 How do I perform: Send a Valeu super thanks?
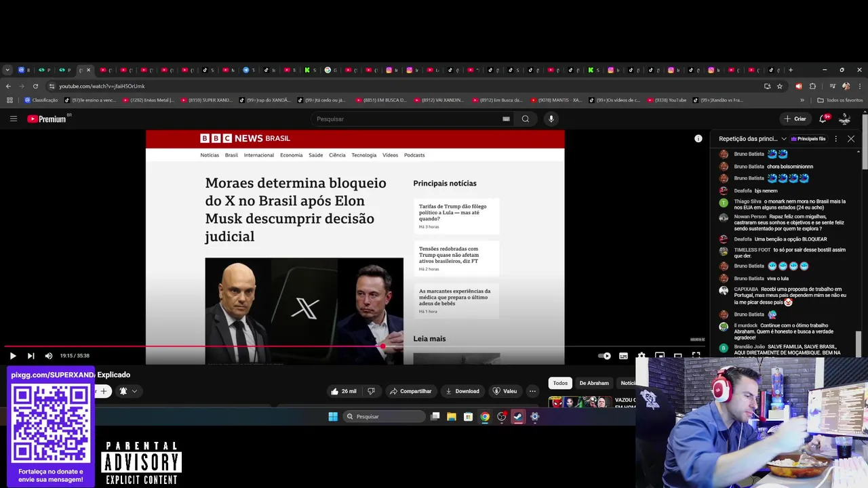pyautogui.click(x=505, y=391)
